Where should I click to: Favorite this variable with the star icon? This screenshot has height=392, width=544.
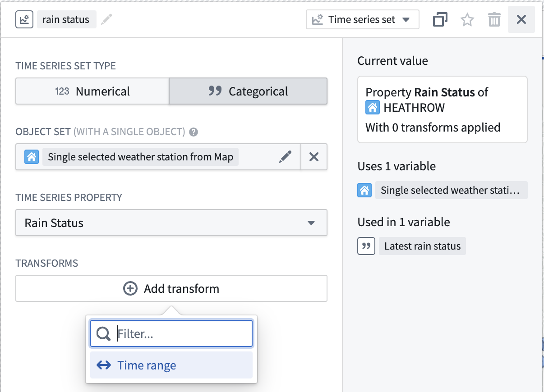tap(467, 20)
